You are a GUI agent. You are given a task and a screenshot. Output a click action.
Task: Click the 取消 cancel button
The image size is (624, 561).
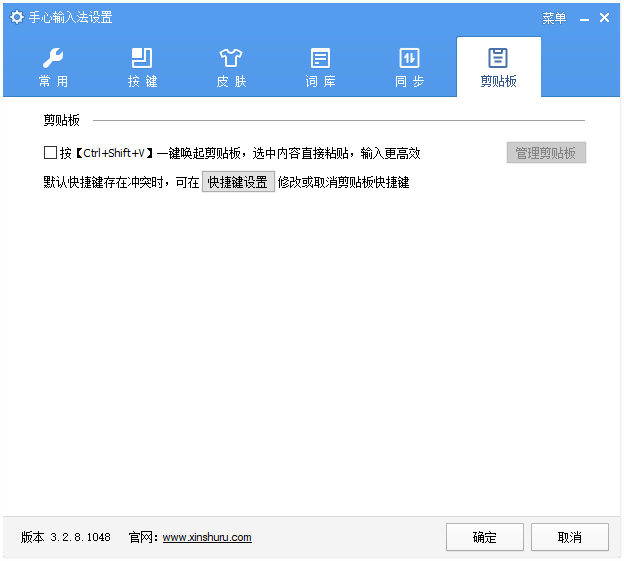point(570,537)
